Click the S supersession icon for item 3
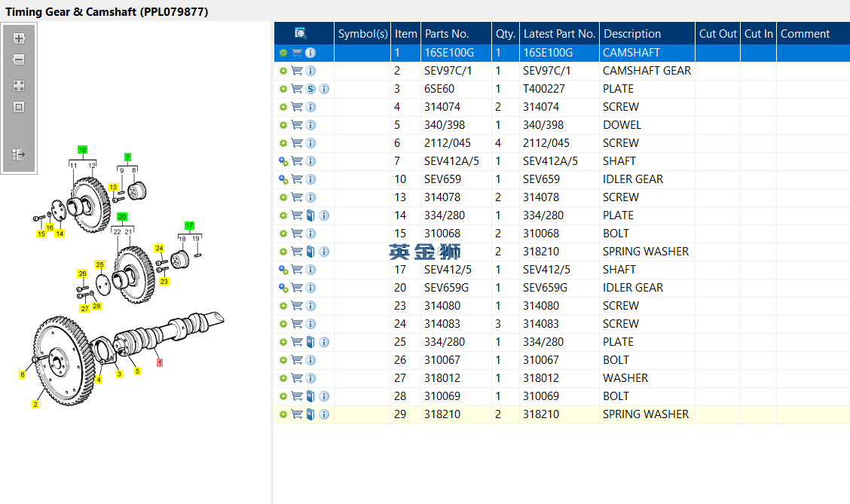This screenshot has height=504, width=850. pos(310,89)
